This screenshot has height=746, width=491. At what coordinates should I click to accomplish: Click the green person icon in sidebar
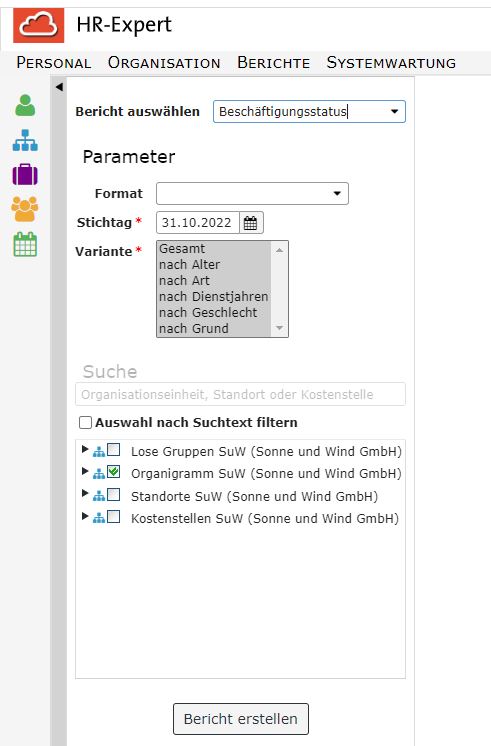25,105
